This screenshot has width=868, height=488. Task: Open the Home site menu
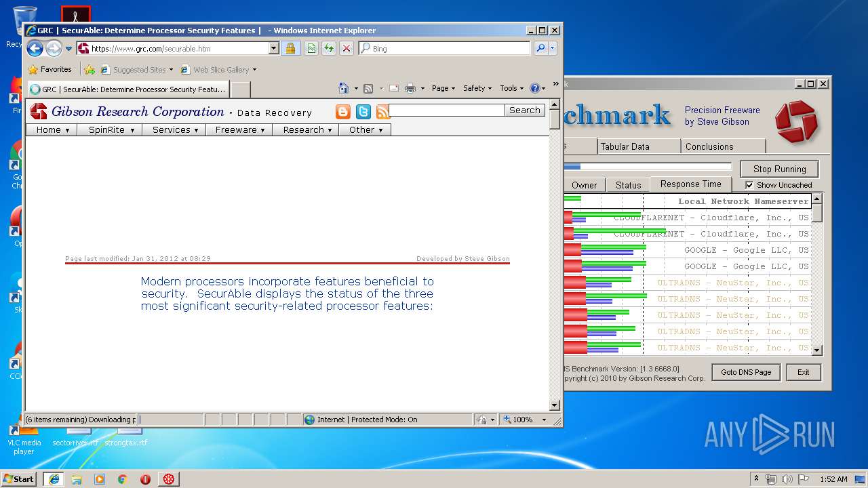(53, 129)
